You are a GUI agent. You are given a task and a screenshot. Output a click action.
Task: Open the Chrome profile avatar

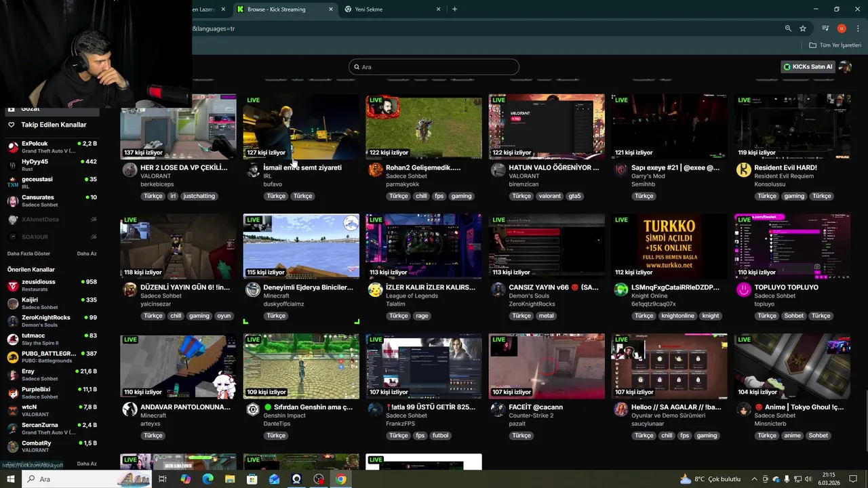842,28
